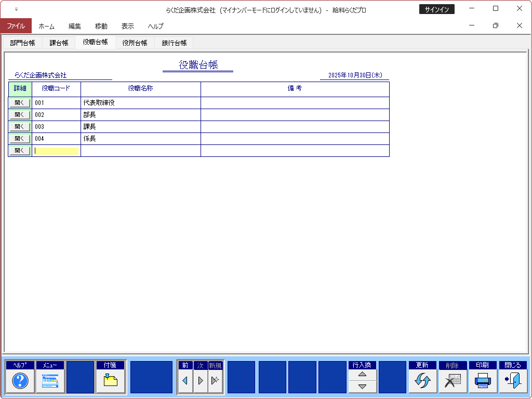Click the サインイン button in title bar
Image resolution: width=532 pixels, height=399 pixels.
point(436,9)
